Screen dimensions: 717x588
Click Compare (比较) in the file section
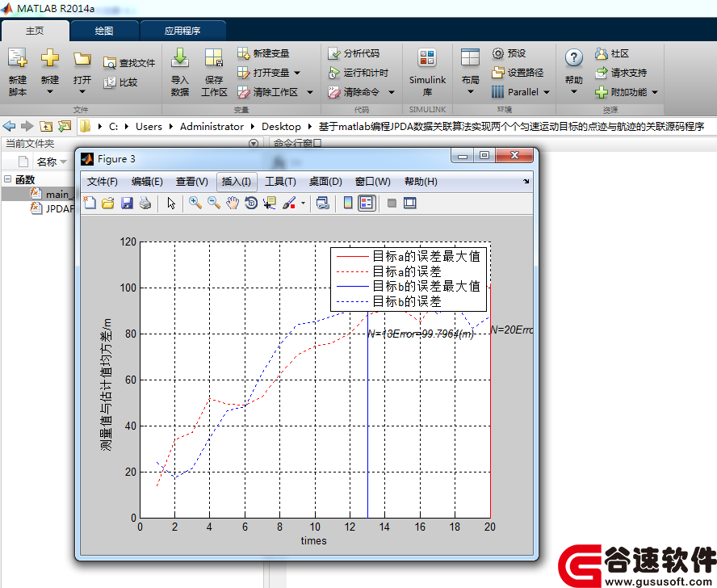(121, 82)
